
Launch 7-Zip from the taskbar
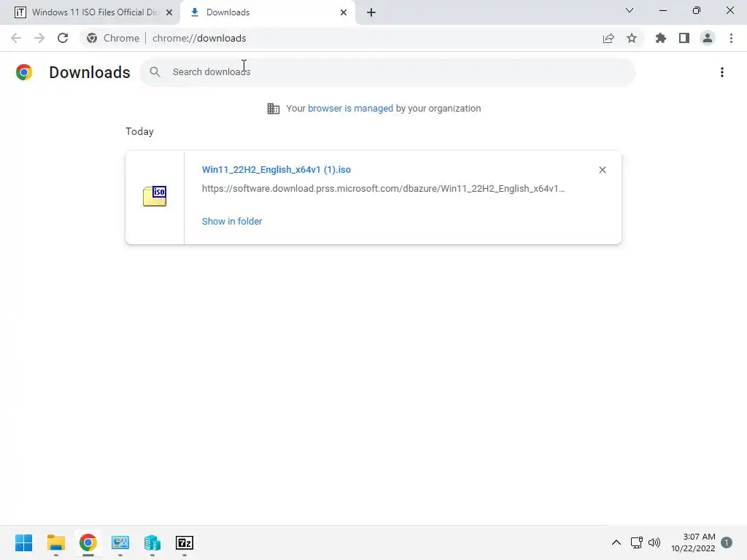click(x=185, y=542)
